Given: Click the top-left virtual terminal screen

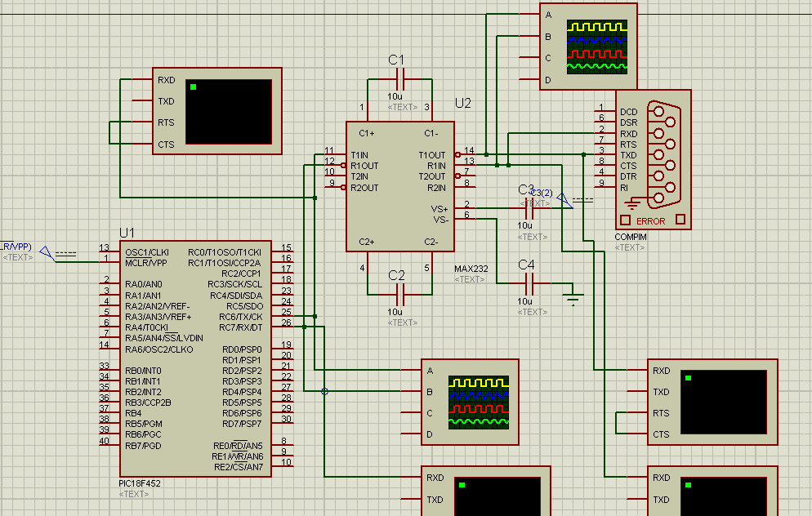Looking at the screenshot, I should (229, 111).
